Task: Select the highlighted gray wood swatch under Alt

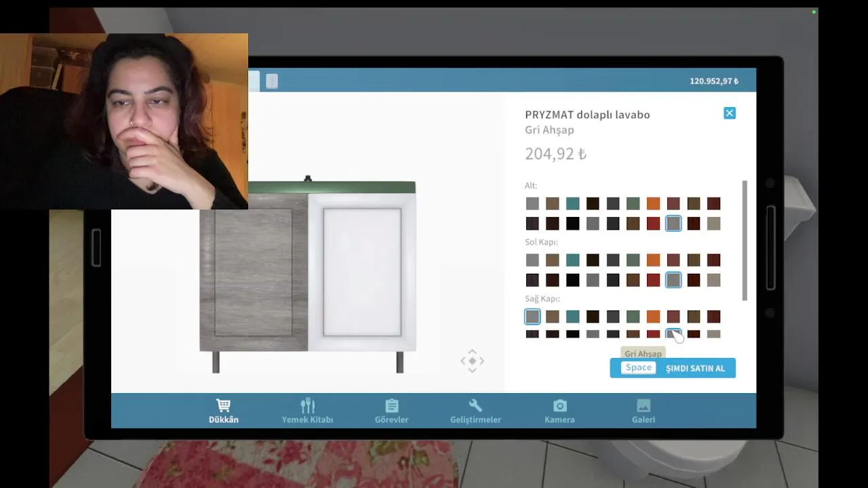Action: click(x=673, y=224)
